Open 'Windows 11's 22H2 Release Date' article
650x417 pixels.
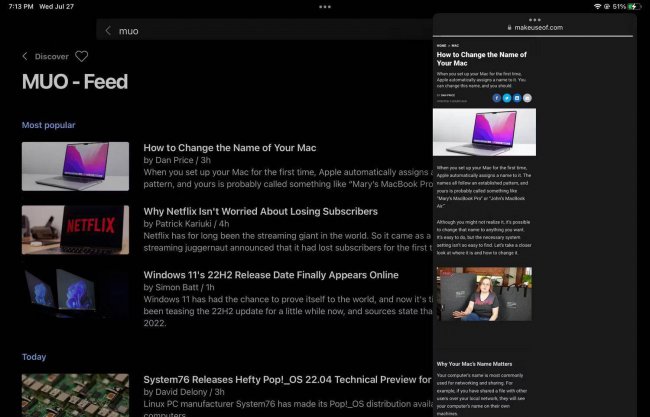tap(271, 275)
